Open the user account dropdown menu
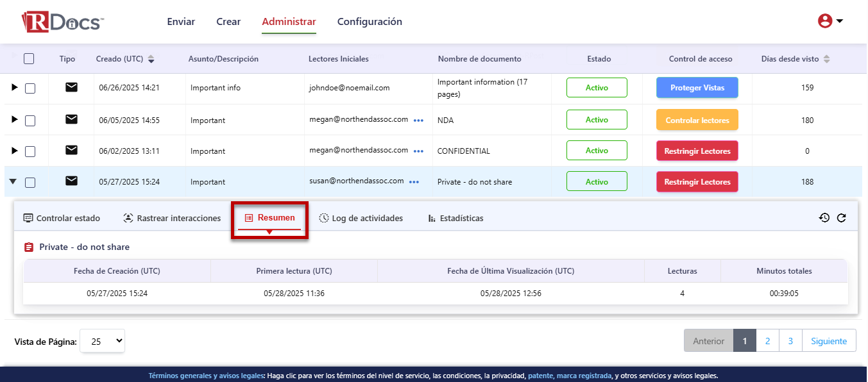 [830, 21]
